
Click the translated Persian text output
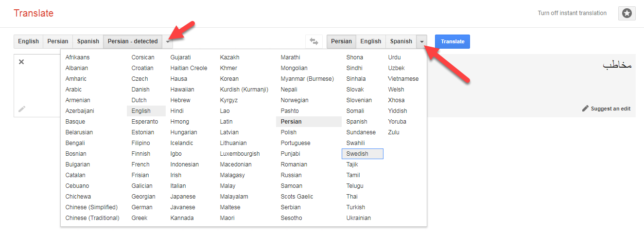tap(617, 65)
